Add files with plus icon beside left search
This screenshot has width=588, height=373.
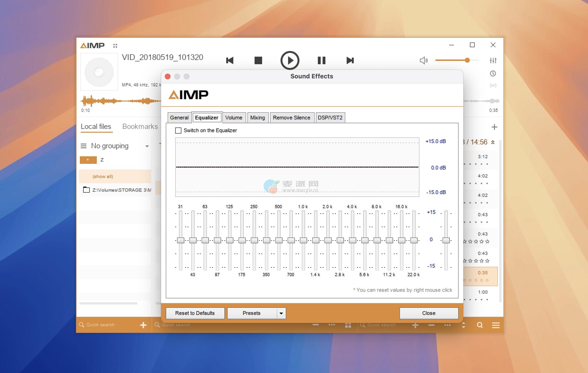coord(143,325)
